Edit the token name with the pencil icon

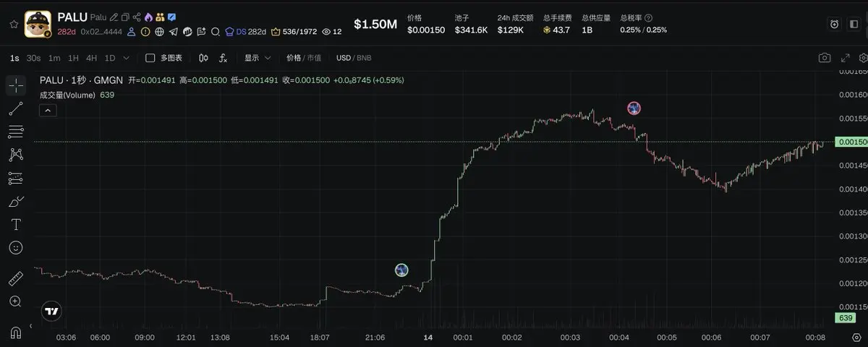[x=114, y=17]
